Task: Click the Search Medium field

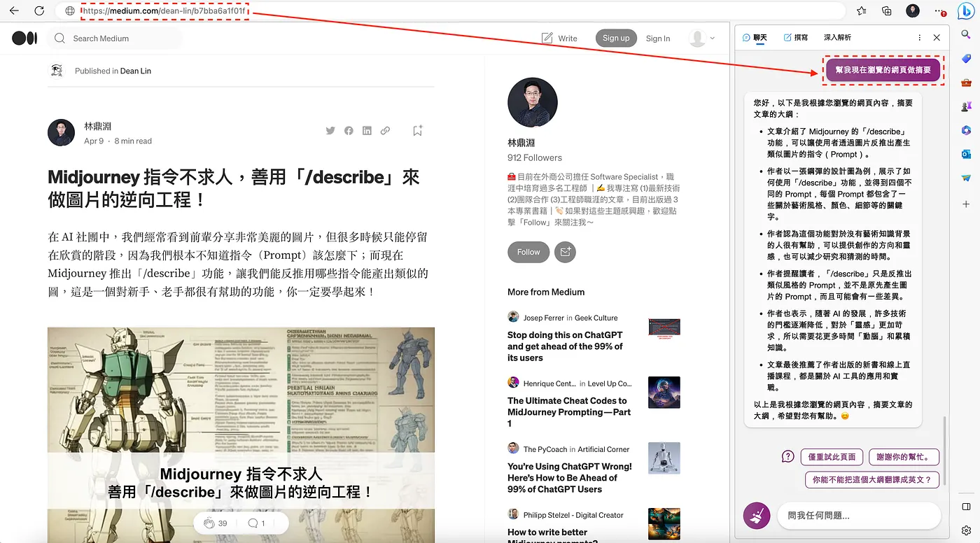Action: coord(115,38)
